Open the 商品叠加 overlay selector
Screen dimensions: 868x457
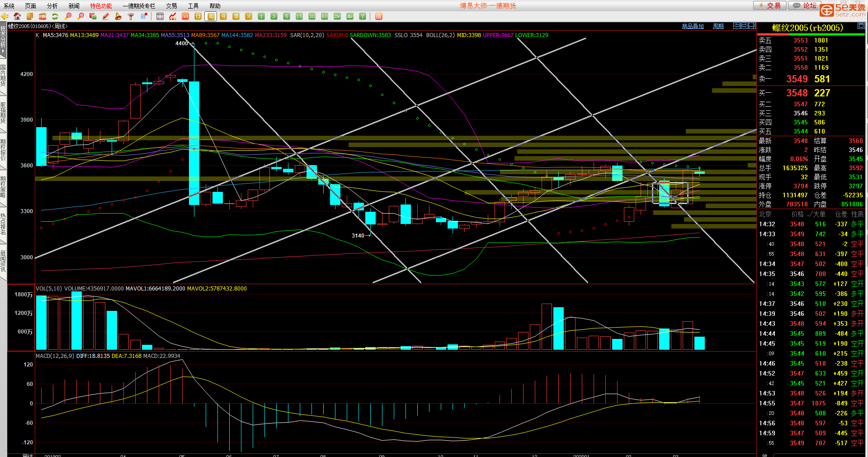[x=693, y=26]
